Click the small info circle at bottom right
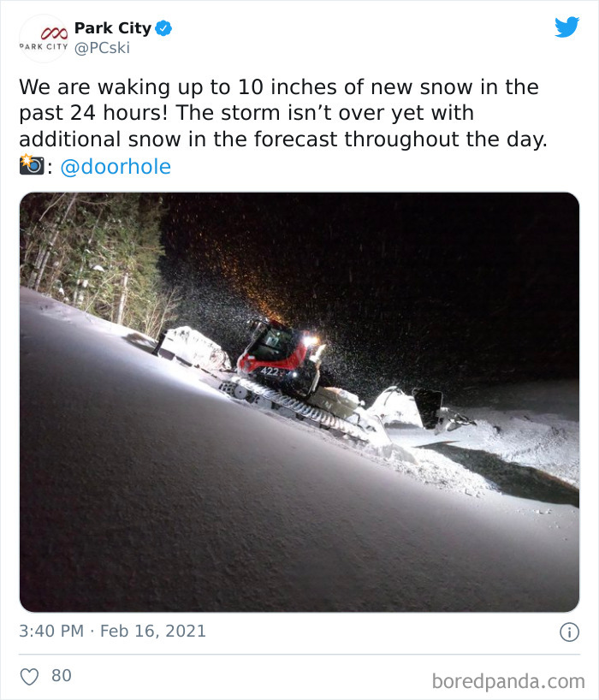Screen dimensions: 599x700 click(571, 631)
